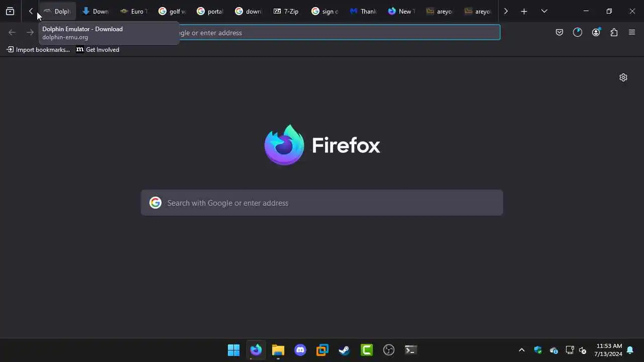Open VMware from the taskbar
Image resolution: width=644 pixels, height=362 pixels.
coord(323,350)
